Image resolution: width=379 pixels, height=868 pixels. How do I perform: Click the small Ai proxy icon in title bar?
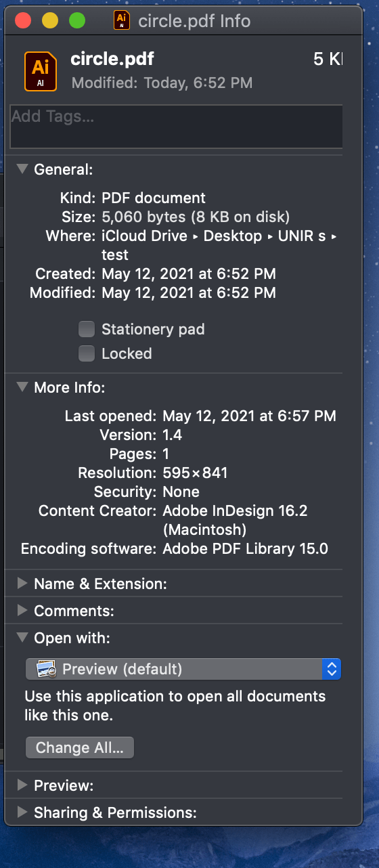click(122, 20)
